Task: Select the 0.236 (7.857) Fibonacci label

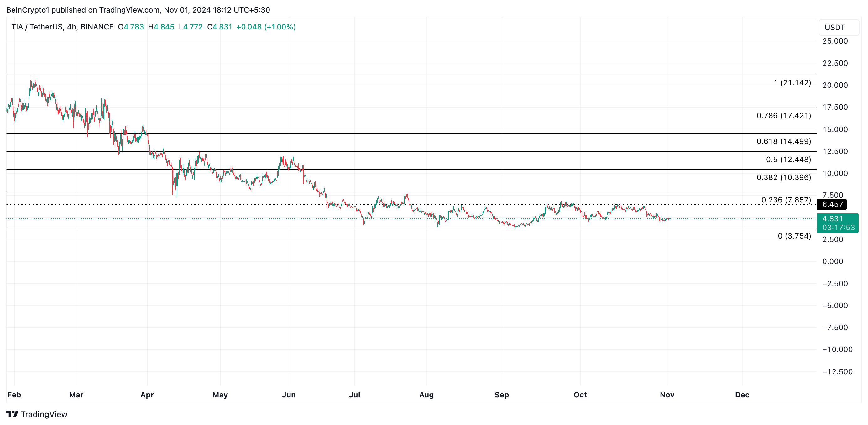Action: coord(786,200)
